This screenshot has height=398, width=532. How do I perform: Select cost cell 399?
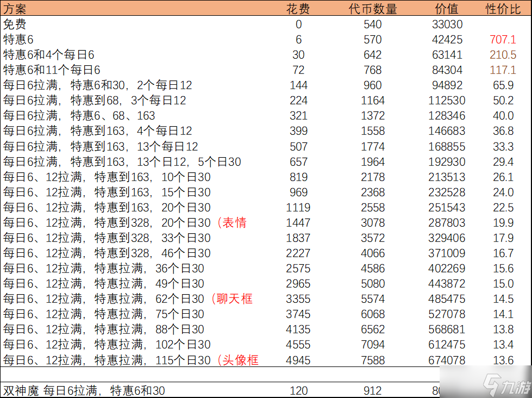298,130
